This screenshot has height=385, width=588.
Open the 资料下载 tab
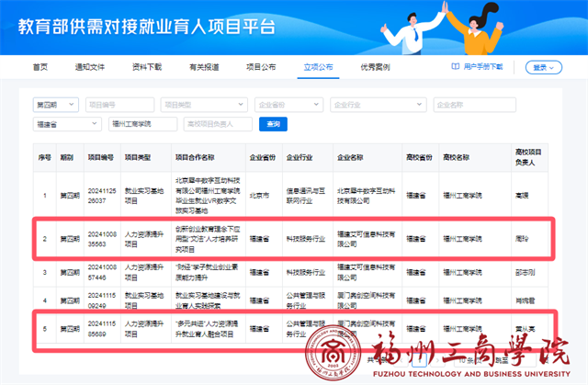(x=147, y=67)
